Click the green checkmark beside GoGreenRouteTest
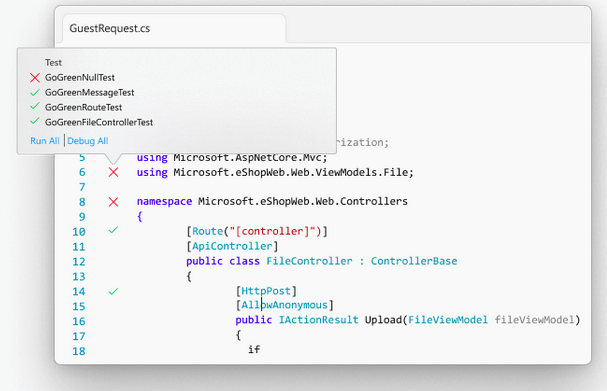This screenshot has width=607, height=391. coord(35,106)
